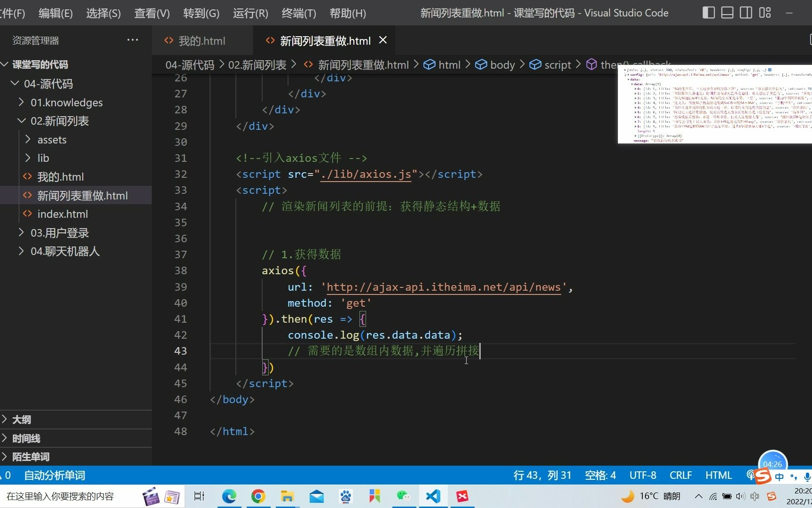The image size is (812, 508).
Task: Open WeChat from taskbar
Action: [x=404, y=496]
